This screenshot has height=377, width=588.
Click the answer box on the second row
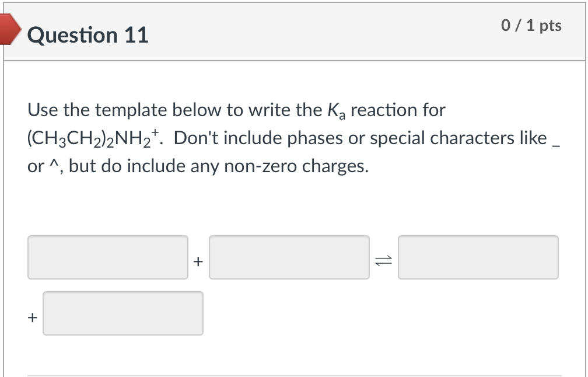pyautogui.click(x=123, y=313)
